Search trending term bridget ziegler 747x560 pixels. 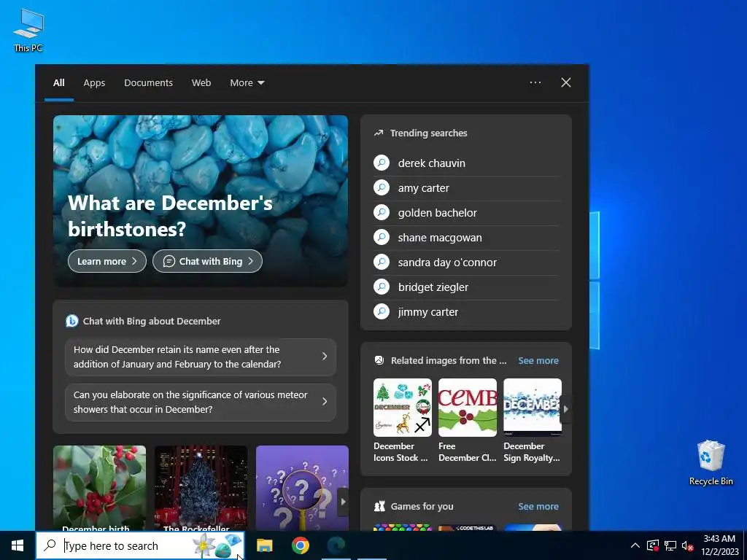433,287
